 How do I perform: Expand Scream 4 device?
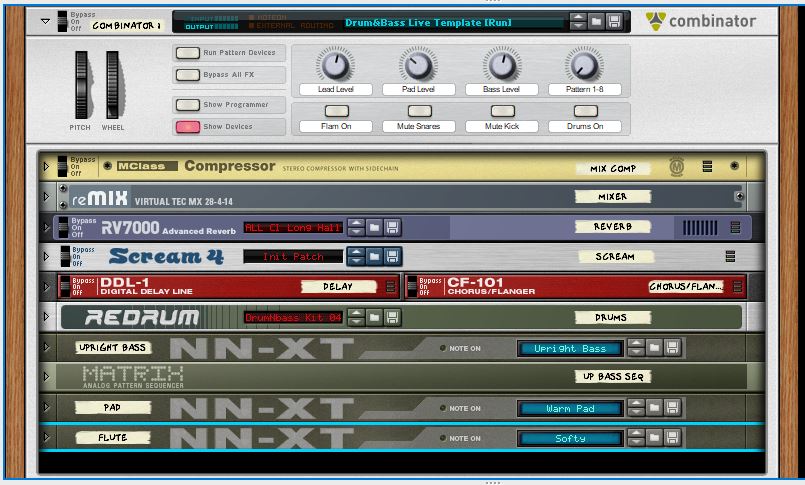point(46,256)
